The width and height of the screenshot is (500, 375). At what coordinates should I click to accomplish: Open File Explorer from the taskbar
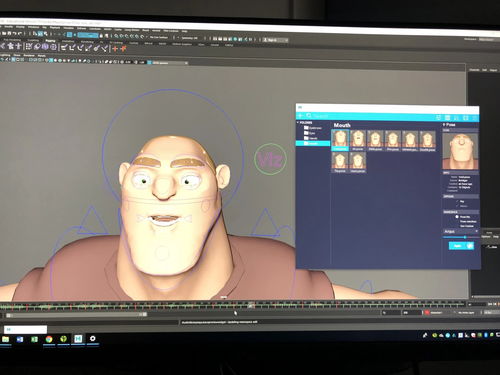click(6, 339)
